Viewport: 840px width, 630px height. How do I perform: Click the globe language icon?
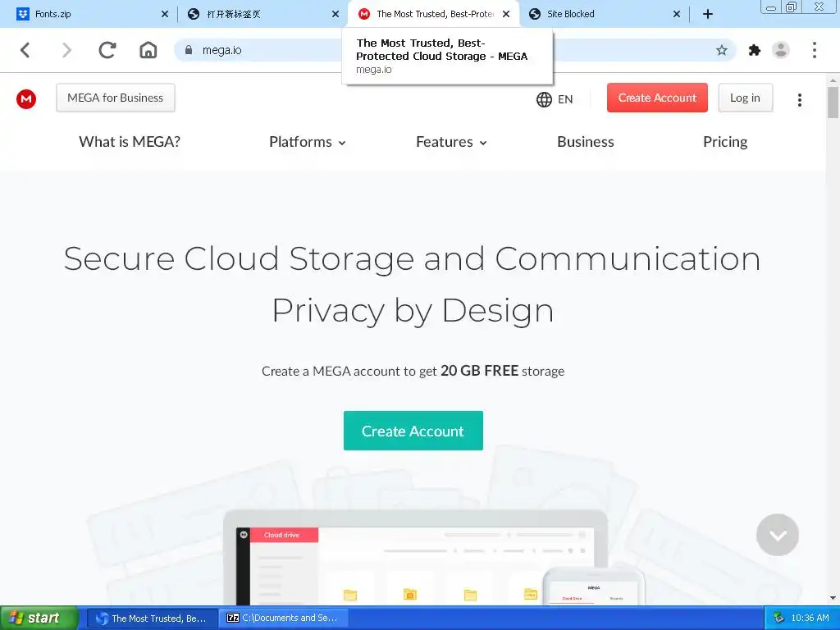pos(544,99)
